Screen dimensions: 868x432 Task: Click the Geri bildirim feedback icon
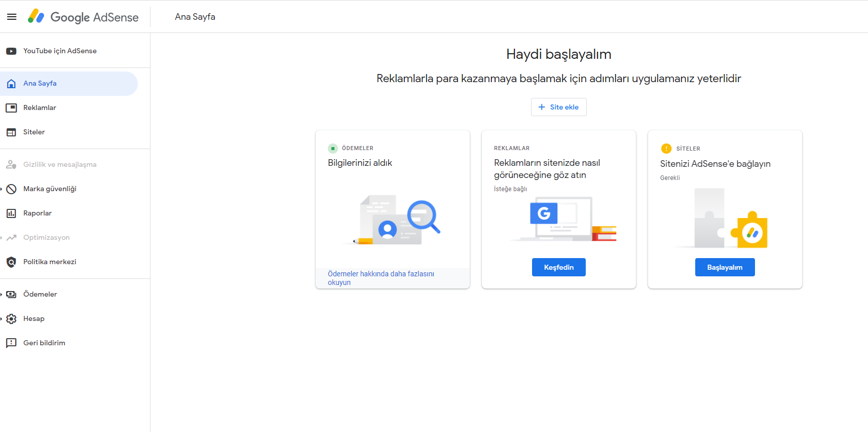pyautogui.click(x=11, y=343)
